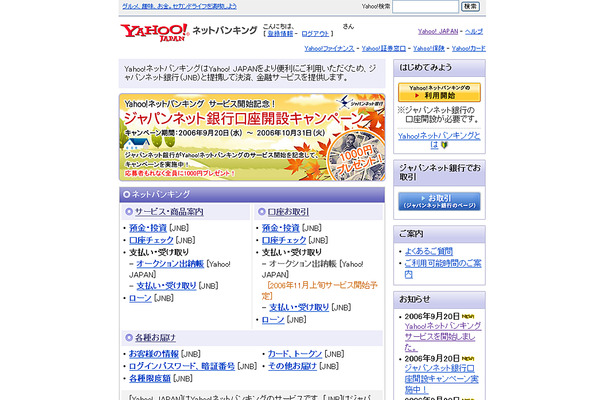Open 支払い・受け取り link under サービス・商品案内
The height and width of the screenshot is (400, 610).
(166, 286)
